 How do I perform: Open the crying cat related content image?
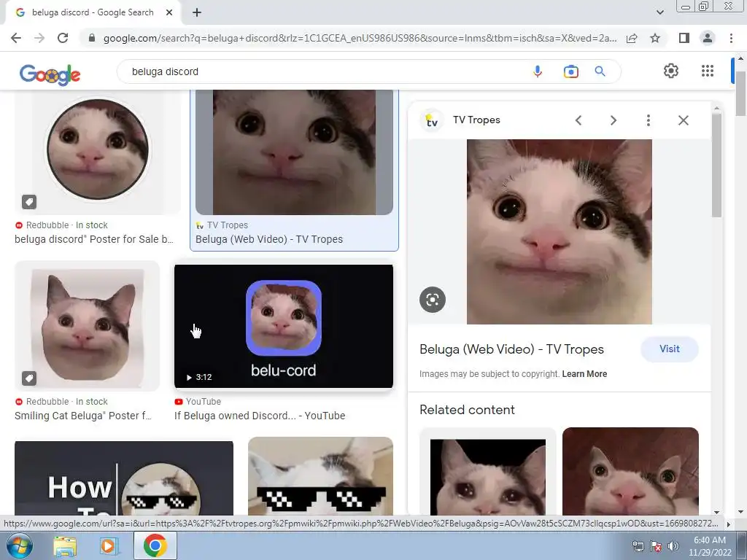coord(488,472)
